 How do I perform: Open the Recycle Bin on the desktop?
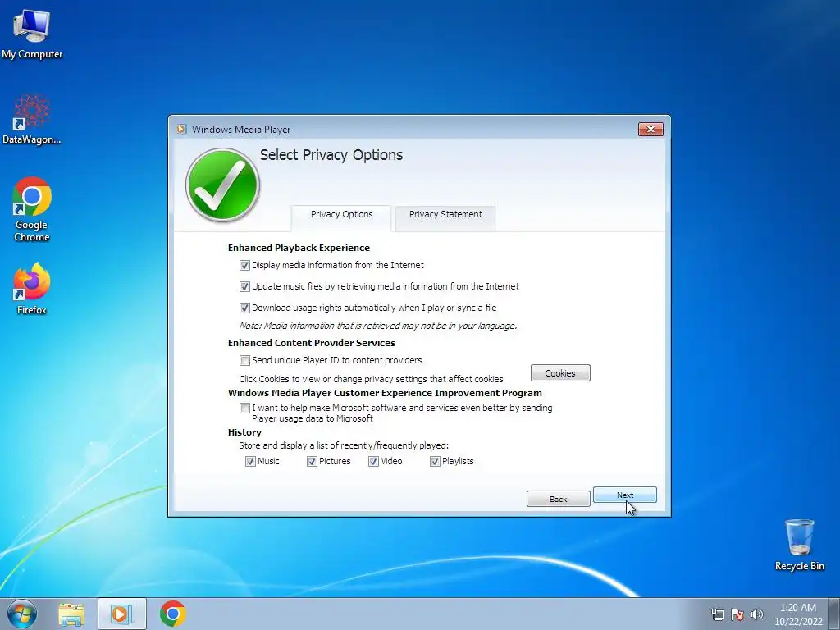799,545
